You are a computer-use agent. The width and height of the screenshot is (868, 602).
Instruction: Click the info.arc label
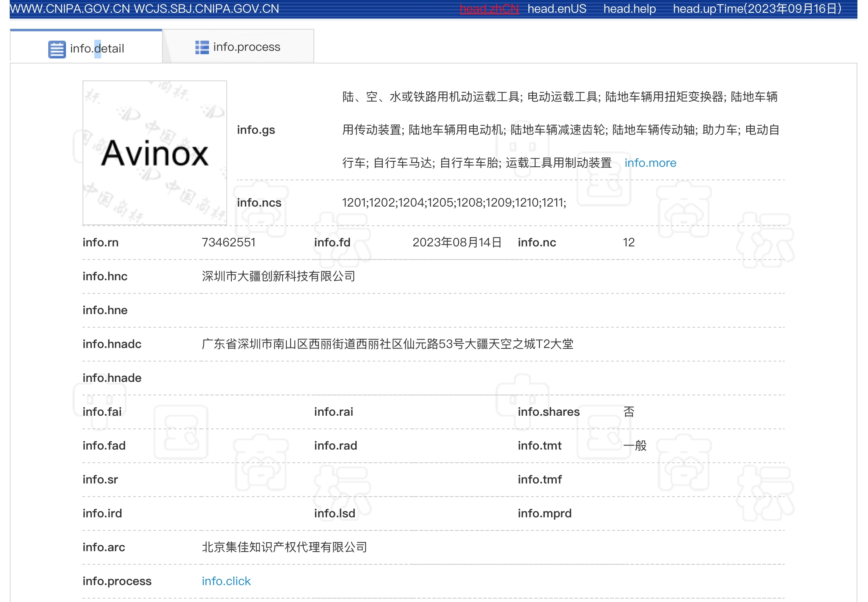click(x=104, y=547)
